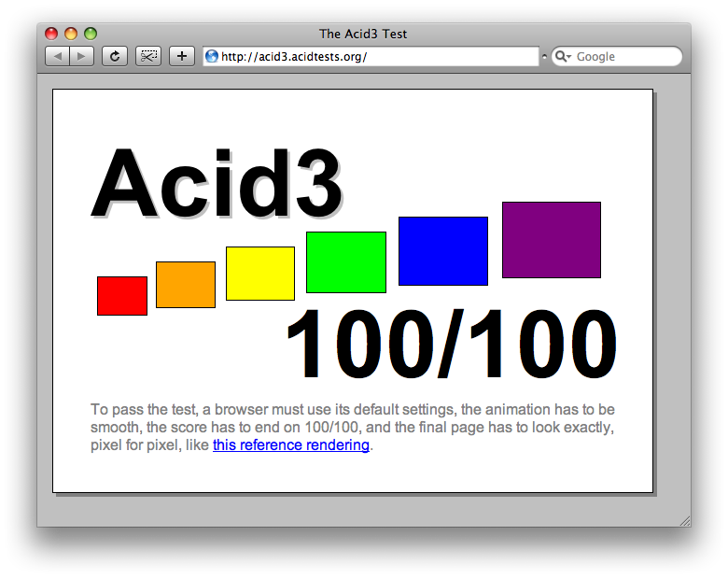This screenshot has width=728, height=578.
Task: Open the web clip scissors tool
Action: 148,57
